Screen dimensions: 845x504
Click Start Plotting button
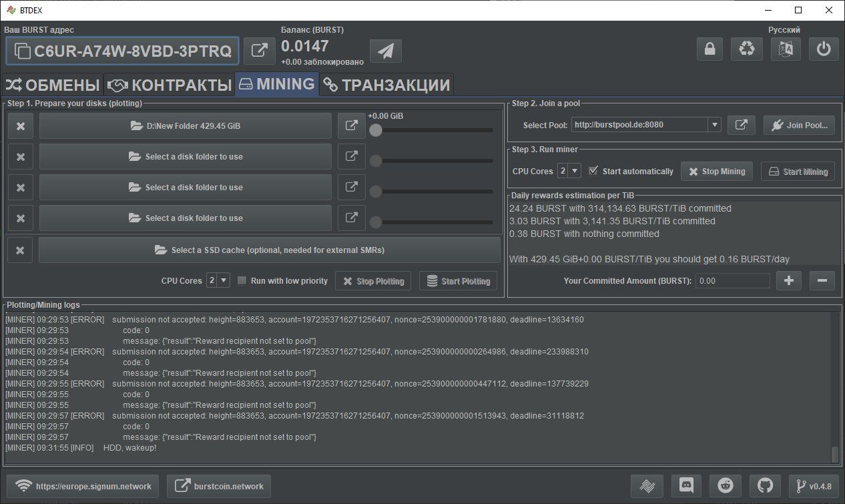[459, 281]
